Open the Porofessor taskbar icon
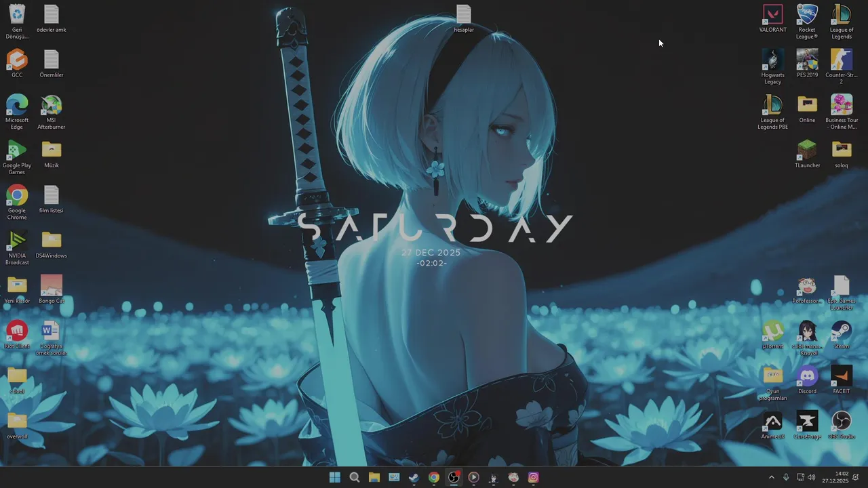The width and height of the screenshot is (868, 488). pyautogui.click(x=513, y=477)
